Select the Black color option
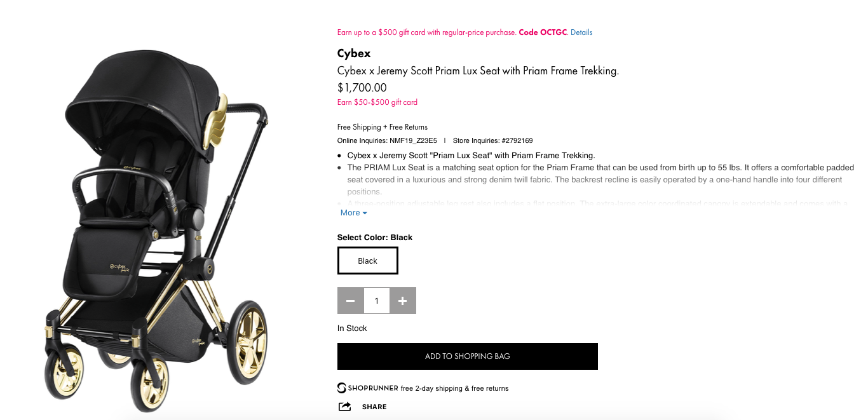The width and height of the screenshot is (868, 420). [367, 261]
